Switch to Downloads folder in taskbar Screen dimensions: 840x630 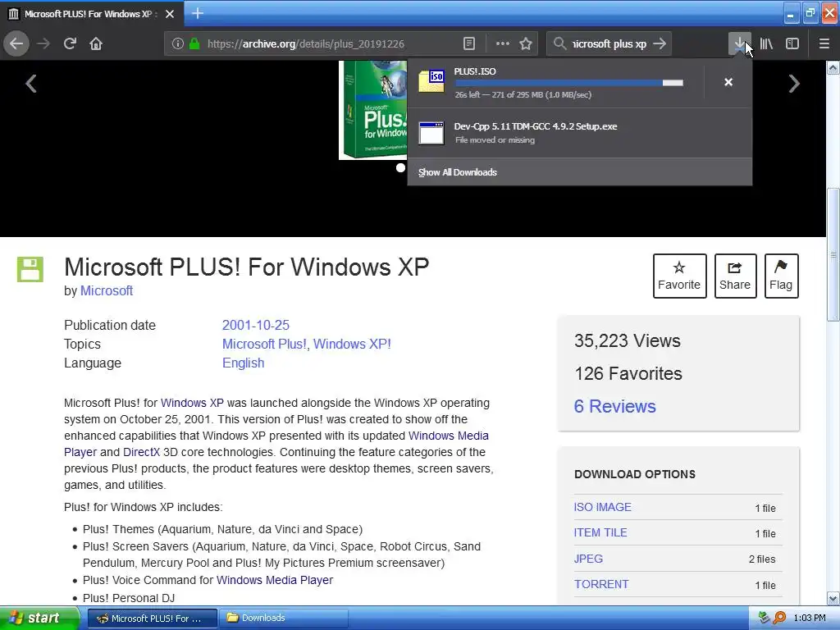(284, 618)
